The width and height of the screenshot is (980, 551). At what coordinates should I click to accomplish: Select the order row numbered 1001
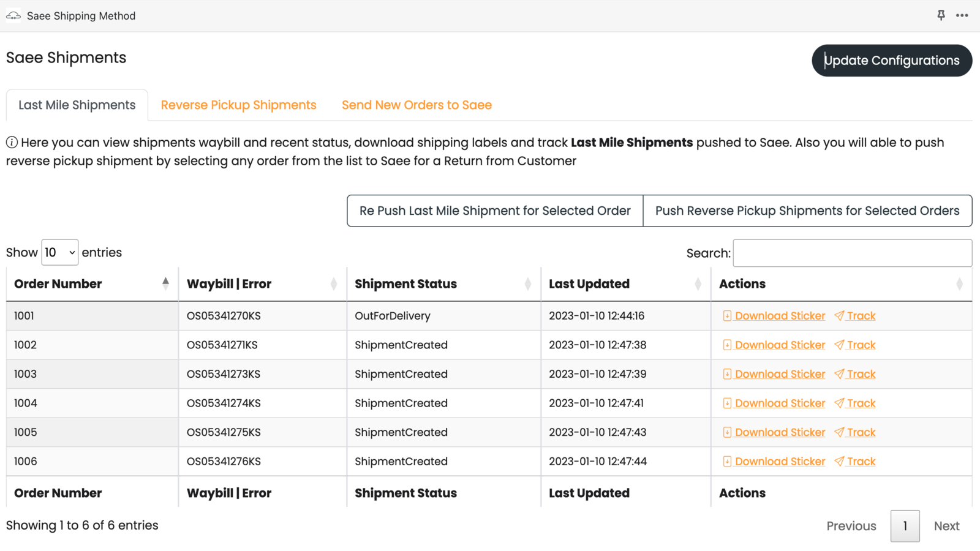coord(489,316)
